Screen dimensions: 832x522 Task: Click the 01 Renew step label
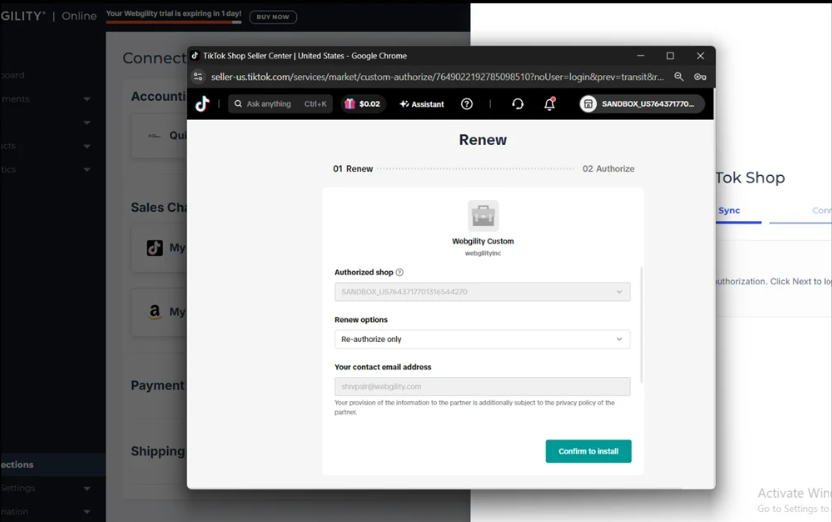(x=353, y=169)
